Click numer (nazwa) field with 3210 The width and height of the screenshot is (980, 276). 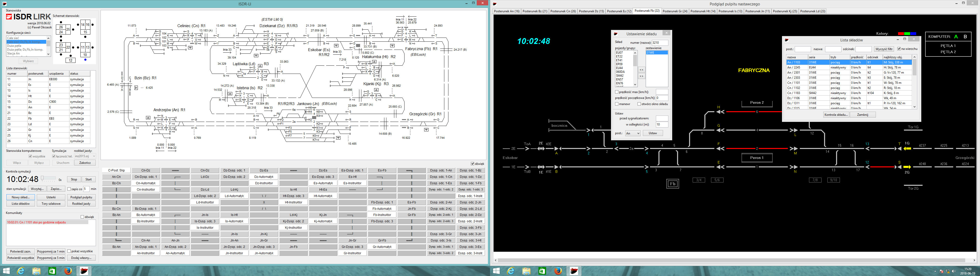click(660, 43)
